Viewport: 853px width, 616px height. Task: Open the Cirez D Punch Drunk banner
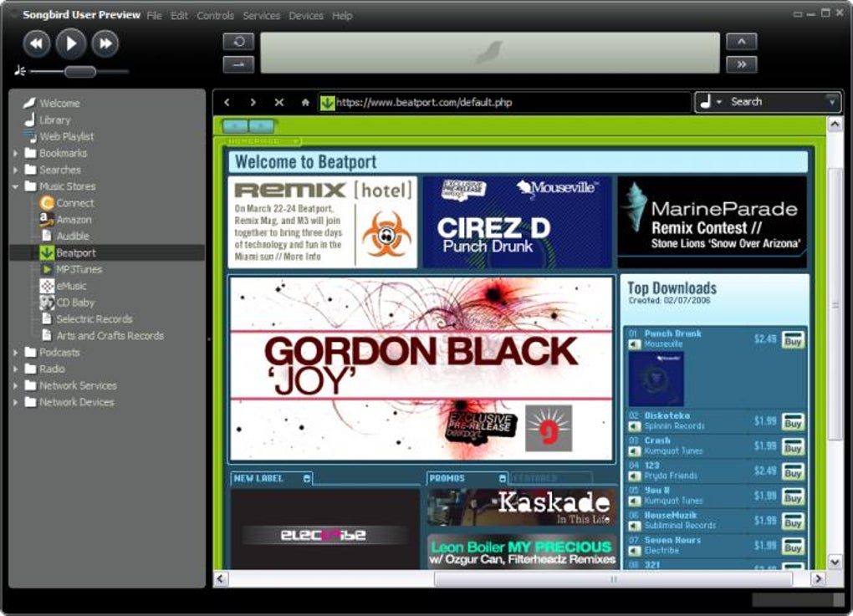[x=517, y=221]
